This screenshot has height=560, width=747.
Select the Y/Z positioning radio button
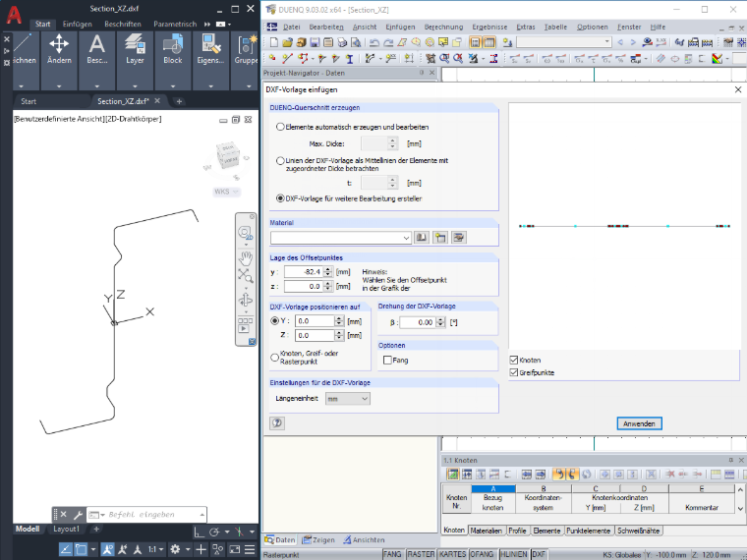click(x=274, y=321)
